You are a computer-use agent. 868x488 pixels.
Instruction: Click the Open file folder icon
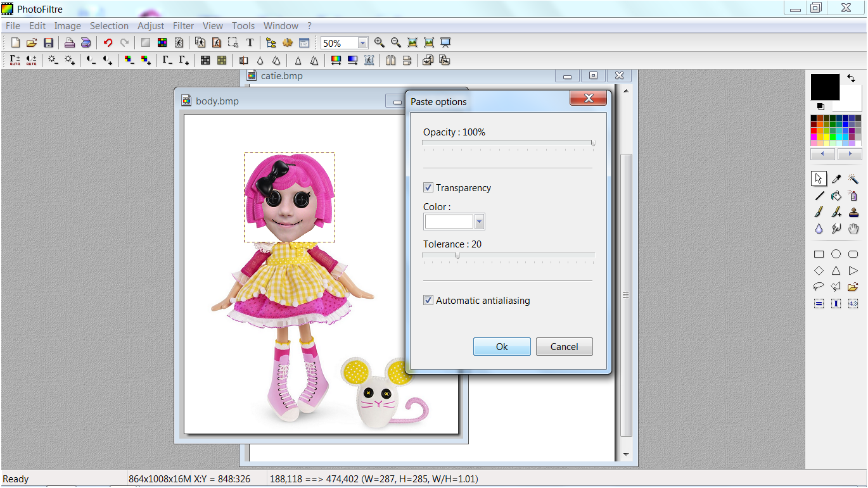(32, 42)
